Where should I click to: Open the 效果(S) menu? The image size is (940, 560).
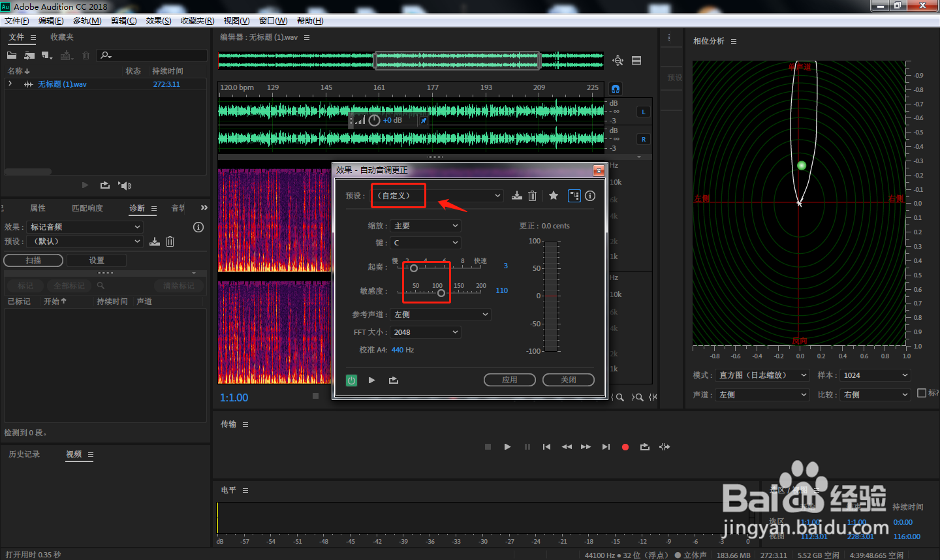tap(159, 21)
